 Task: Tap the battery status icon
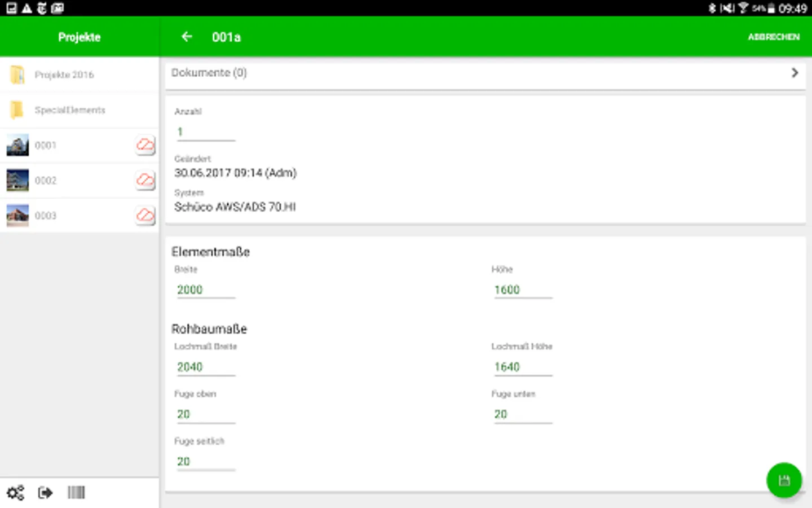pos(771,8)
